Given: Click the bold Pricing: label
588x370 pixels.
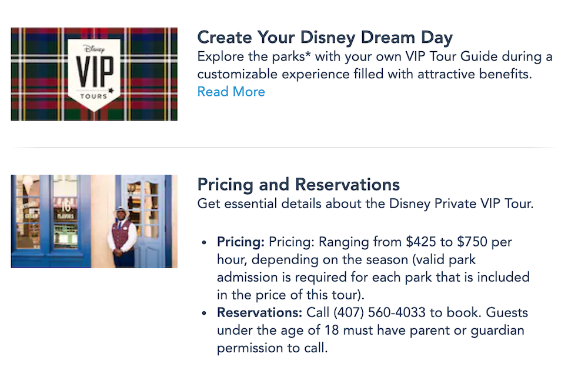Looking at the screenshot, I should point(241,242).
